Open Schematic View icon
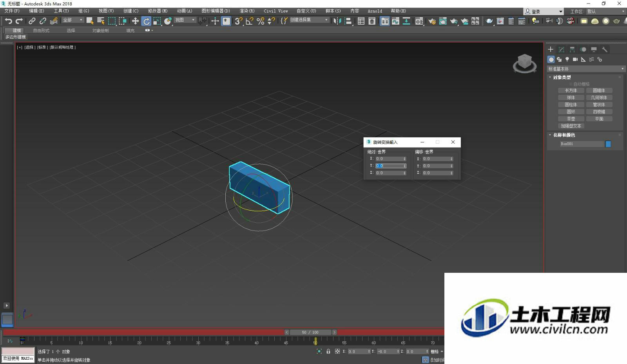Image resolution: width=627 pixels, height=364 pixels. click(406, 21)
